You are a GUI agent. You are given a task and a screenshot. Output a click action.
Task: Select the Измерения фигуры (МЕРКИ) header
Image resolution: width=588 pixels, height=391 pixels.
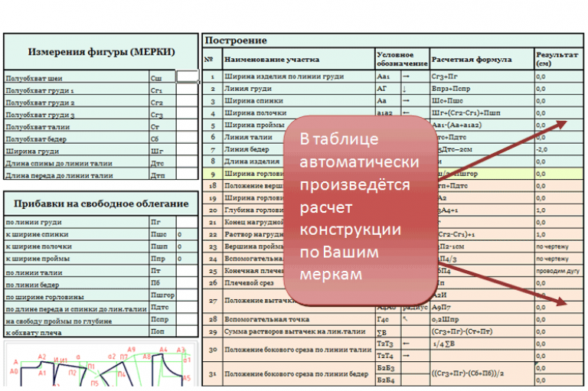[101, 52]
